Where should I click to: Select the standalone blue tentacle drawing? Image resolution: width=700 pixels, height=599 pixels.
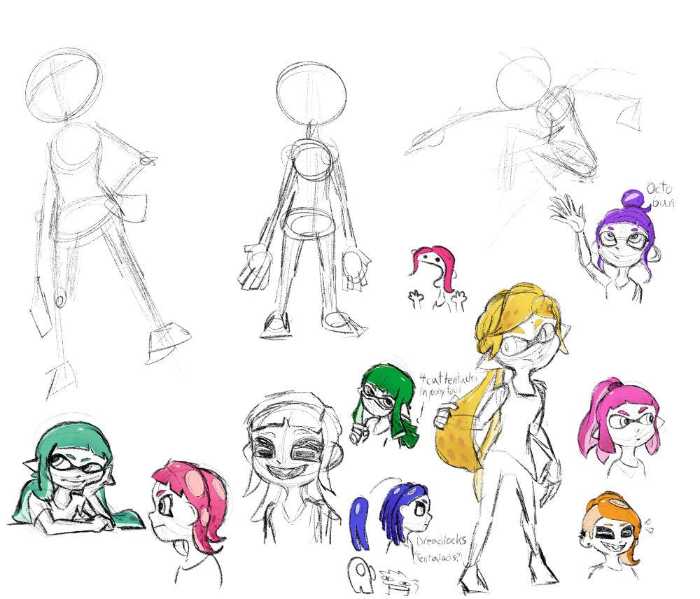click(x=360, y=523)
